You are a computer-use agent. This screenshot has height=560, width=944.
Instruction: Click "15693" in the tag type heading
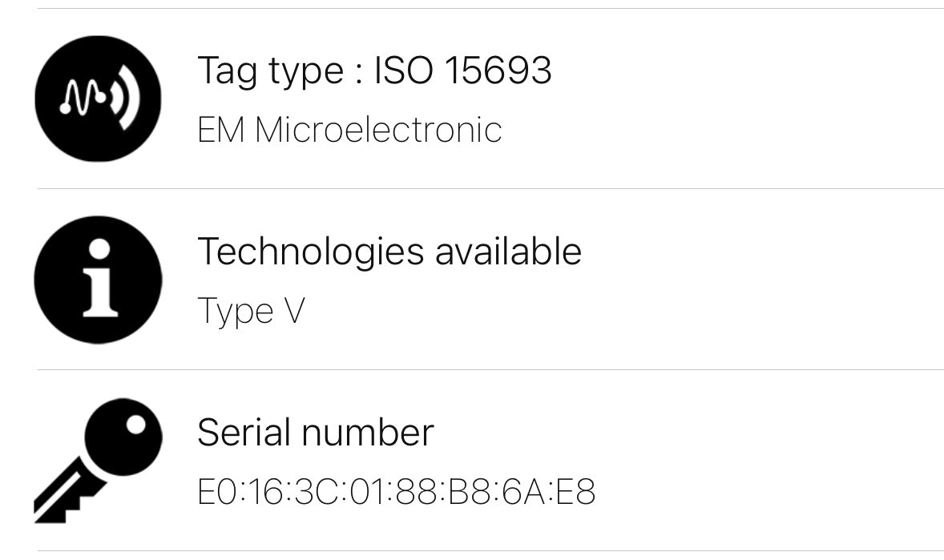tap(498, 71)
